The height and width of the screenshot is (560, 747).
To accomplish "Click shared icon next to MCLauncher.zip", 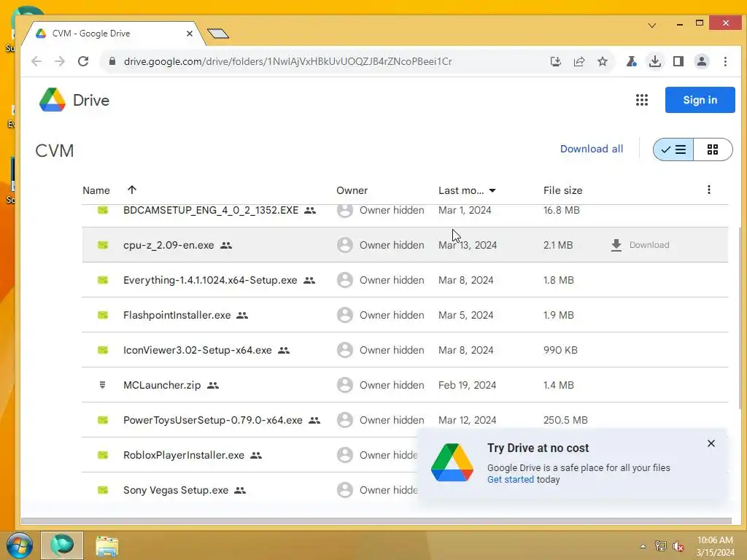I will 213,385.
